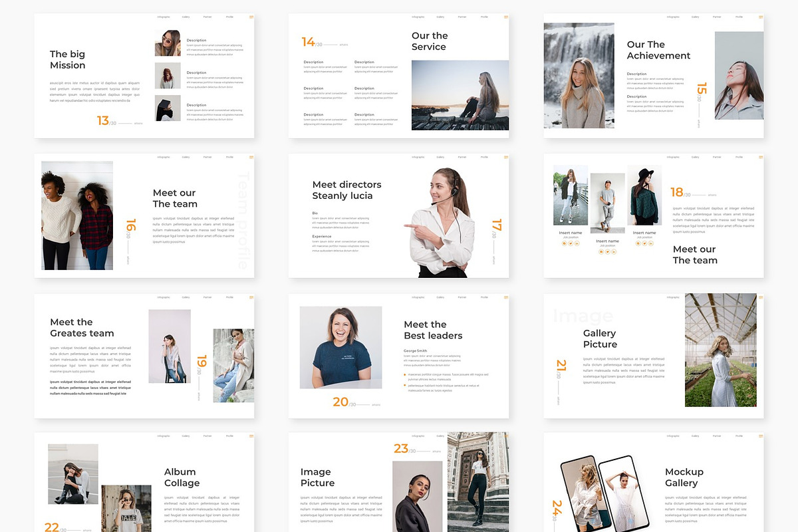Click the orange menu icon on The big Mission slide
The image size is (798, 532).
251,17
